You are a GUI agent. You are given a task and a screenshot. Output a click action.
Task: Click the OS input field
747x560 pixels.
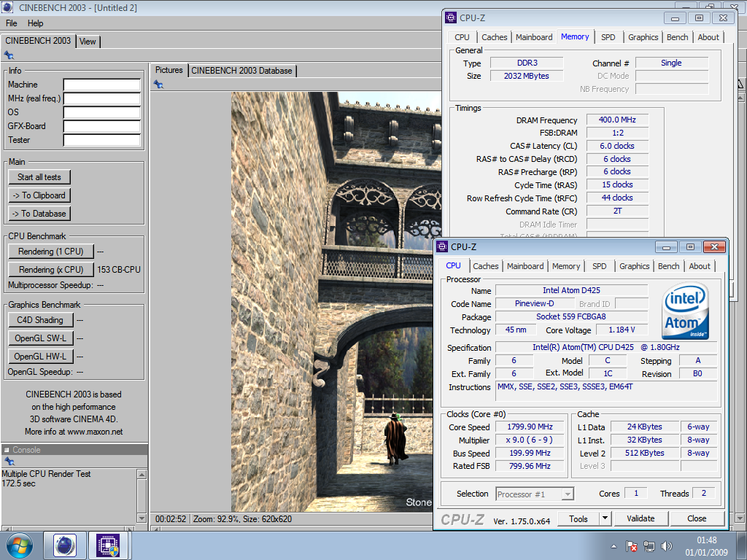[x=102, y=112]
